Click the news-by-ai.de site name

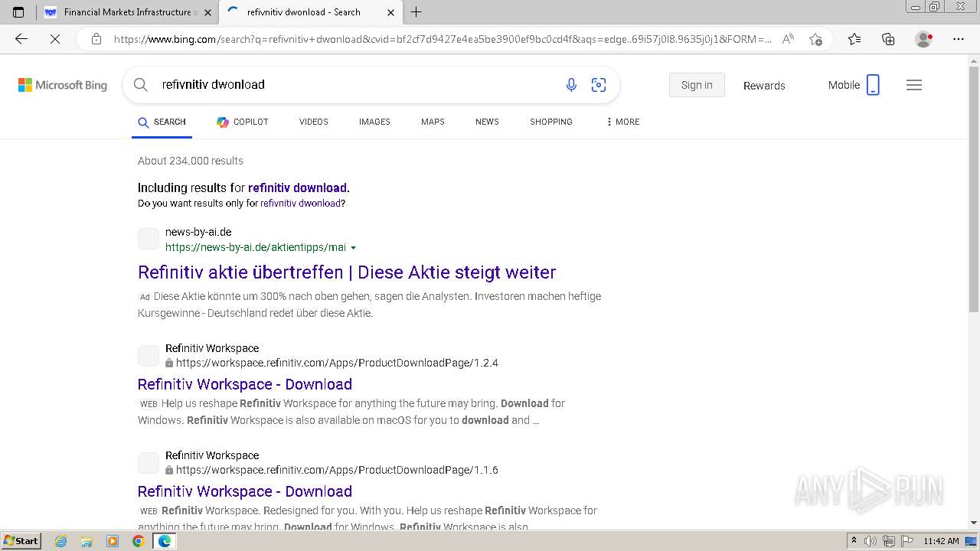click(x=198, y=232)
